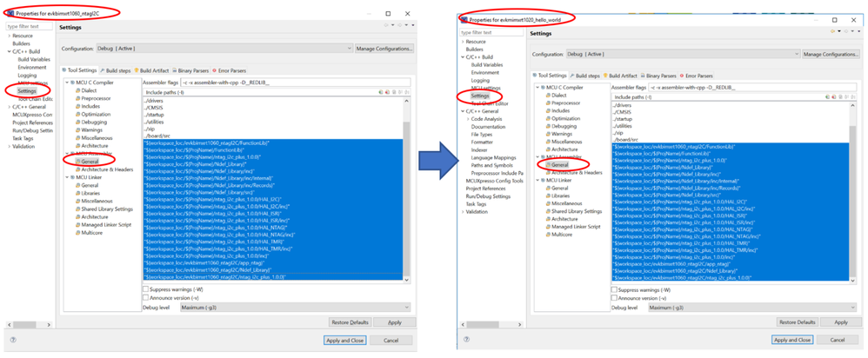Screen dimensions: 868x358
Task: Click Cancel in ntagI2C window
Action: pos(391,341)
